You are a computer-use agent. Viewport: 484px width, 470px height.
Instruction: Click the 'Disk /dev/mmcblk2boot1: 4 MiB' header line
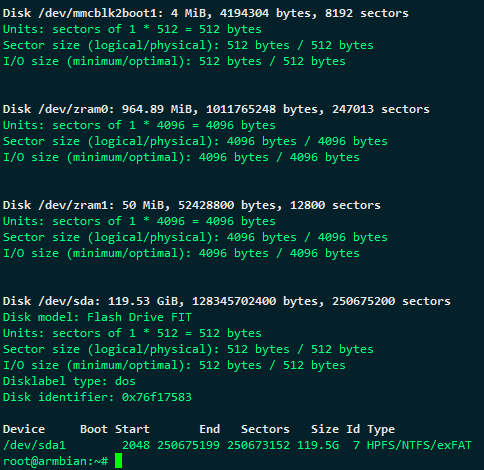206,13
